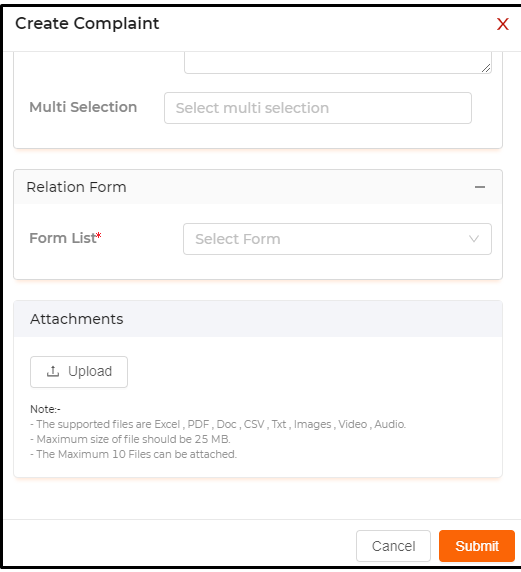Viewport: 521px width, 572px height.
Task: Collapse the Relation Form section using the minus icon
Action: (x=480, y=187)
